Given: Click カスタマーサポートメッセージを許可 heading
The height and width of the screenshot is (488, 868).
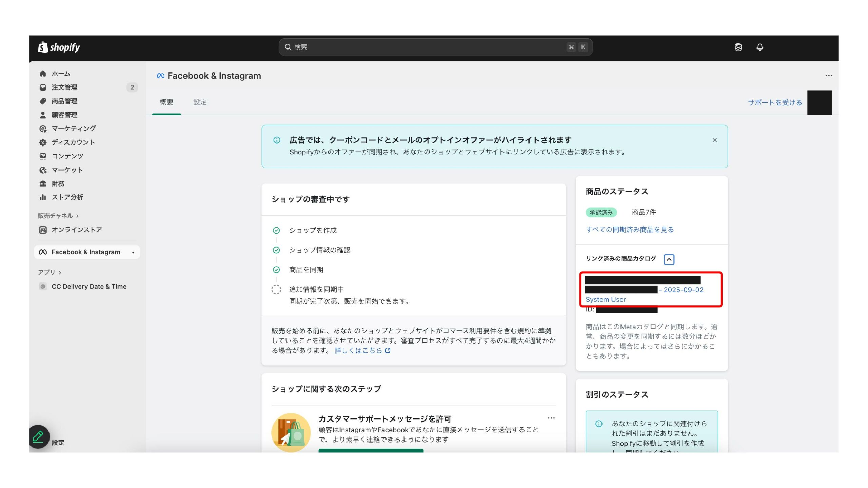Looking at the screenshot, I should point(385,419).
